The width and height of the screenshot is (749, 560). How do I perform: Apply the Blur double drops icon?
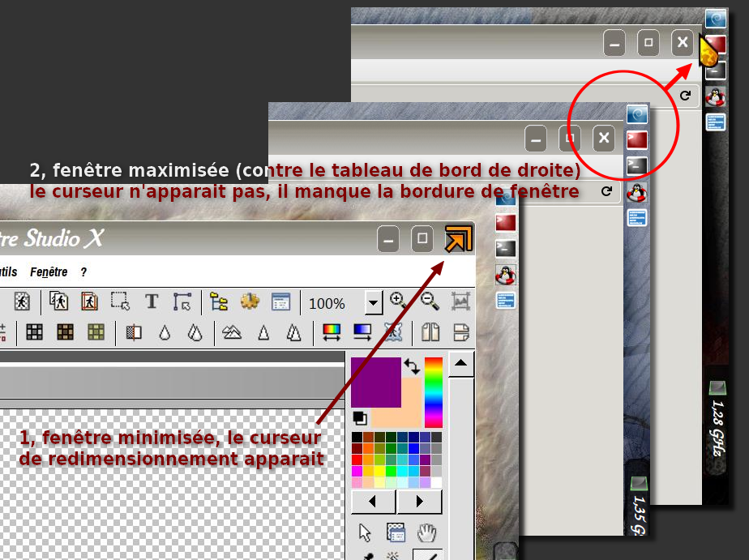pos(195,332)
